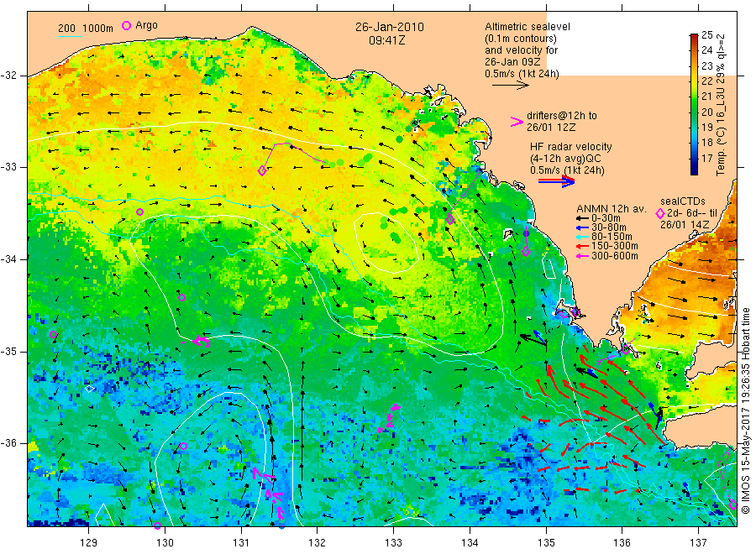The height and width of the screenshot is (554, 756).
Task: Click the black altimetric velocity scale arrow
Action: coord(510,86)
